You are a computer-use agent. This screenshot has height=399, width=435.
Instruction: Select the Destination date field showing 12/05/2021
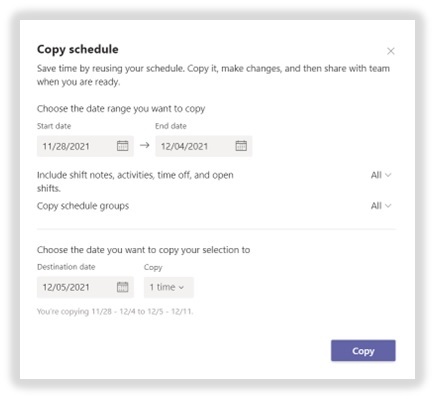click(85, 287)
